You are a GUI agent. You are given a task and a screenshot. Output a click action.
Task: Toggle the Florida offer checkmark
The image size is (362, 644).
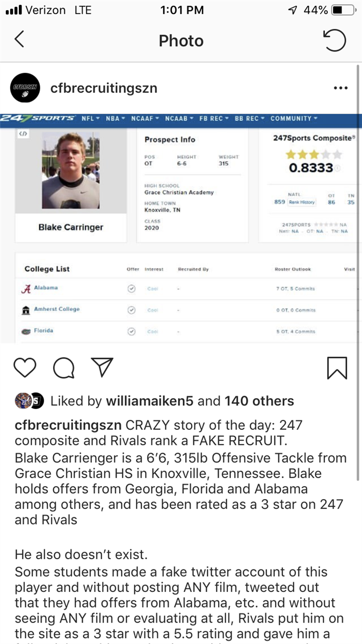coord(131,331)
